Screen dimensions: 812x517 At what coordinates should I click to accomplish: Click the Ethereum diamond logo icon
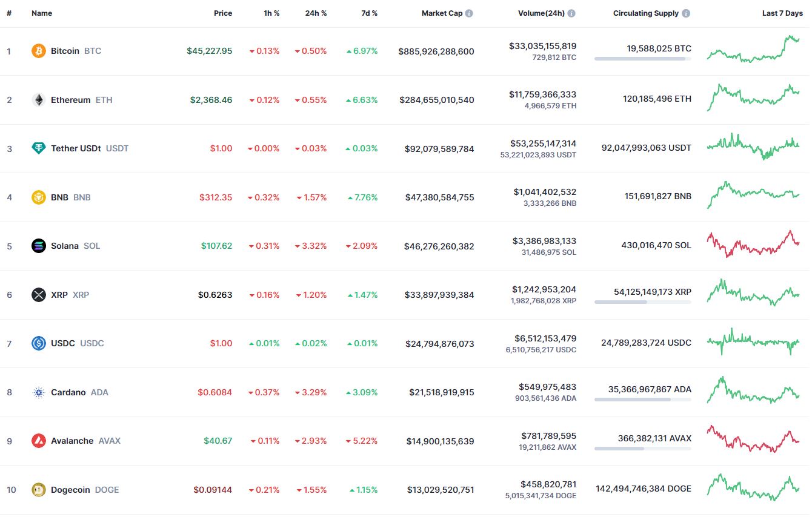[x=39, y=100]
